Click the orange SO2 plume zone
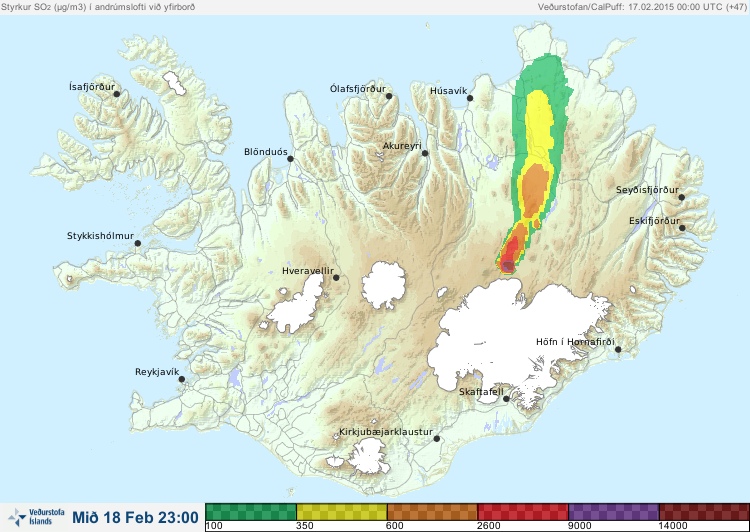 (535, 189)
